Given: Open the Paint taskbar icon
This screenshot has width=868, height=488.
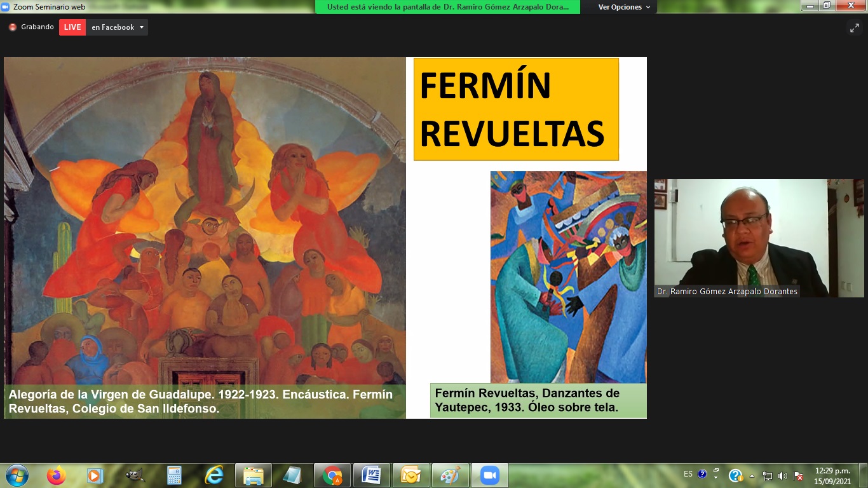Looking at the screenshot, I should click(x=451, y=475).
